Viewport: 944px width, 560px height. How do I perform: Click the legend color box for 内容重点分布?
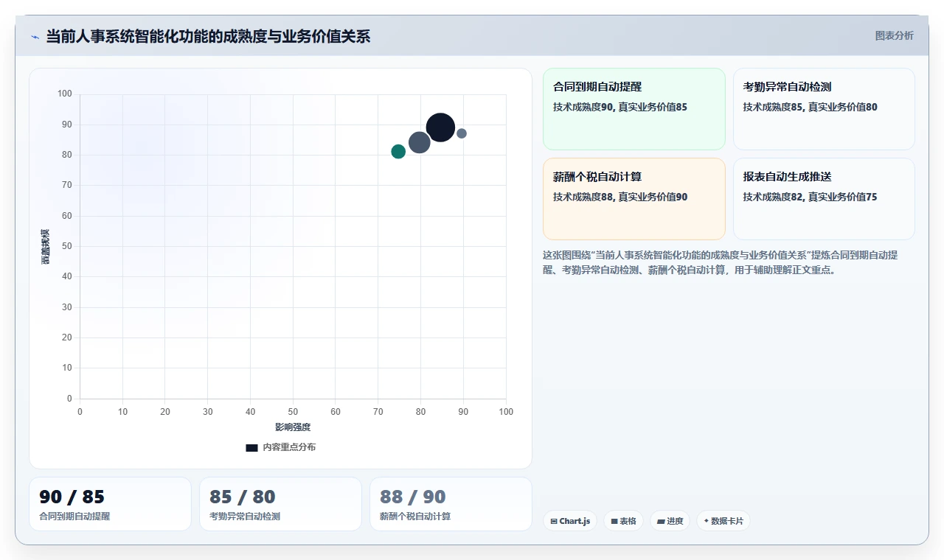coord(251,447)
